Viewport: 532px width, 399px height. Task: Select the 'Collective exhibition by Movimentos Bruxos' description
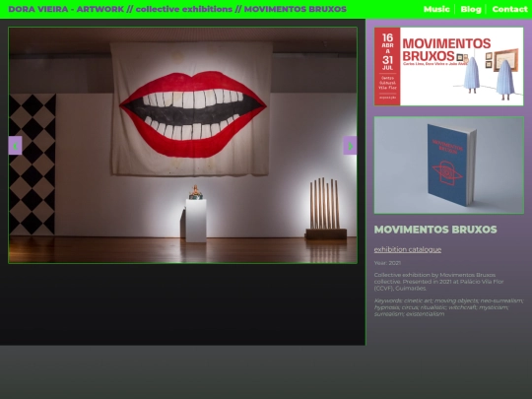click(438, 282)
